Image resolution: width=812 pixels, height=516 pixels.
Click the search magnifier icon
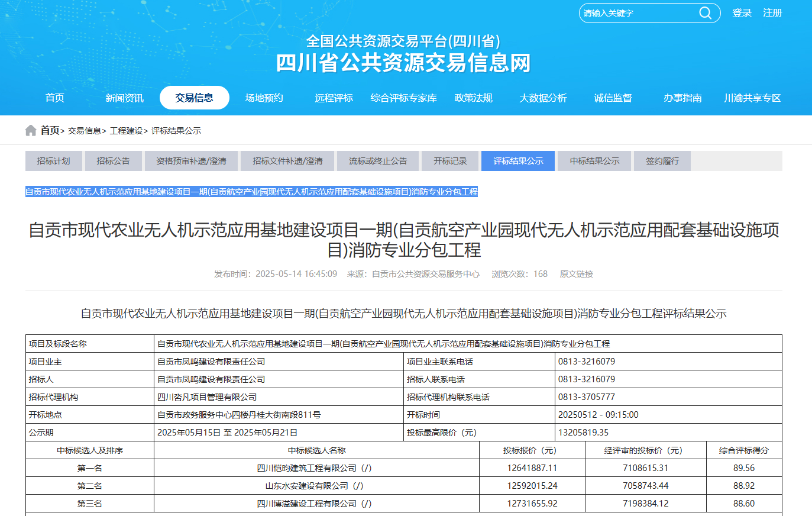[705, 13]
